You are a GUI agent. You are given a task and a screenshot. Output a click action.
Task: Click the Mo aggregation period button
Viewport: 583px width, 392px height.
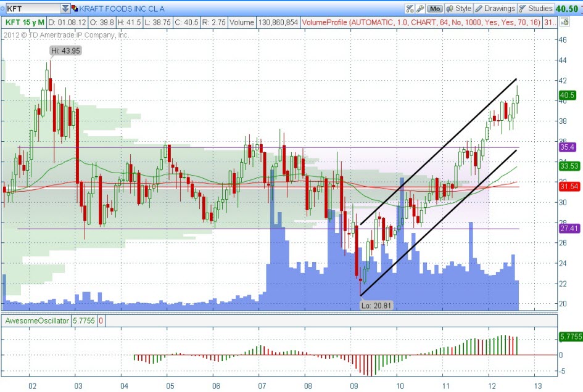click(x=435, y=9)
